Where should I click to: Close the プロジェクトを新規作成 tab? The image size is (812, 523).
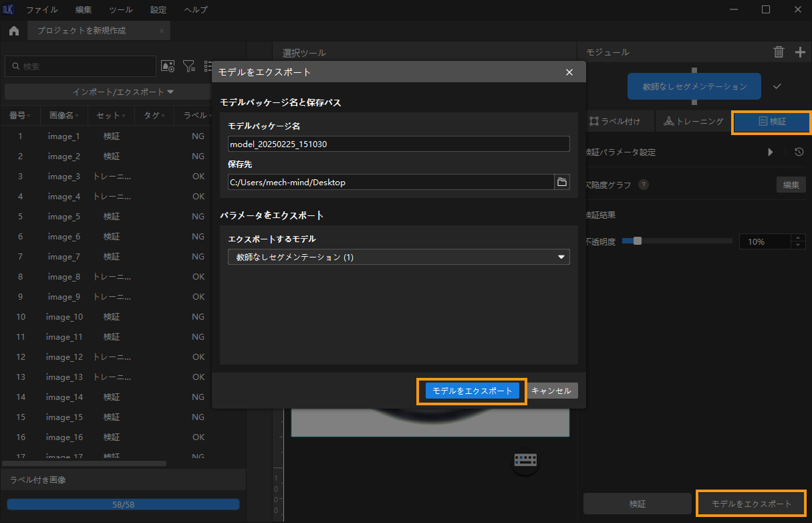[x=162, y=31]
